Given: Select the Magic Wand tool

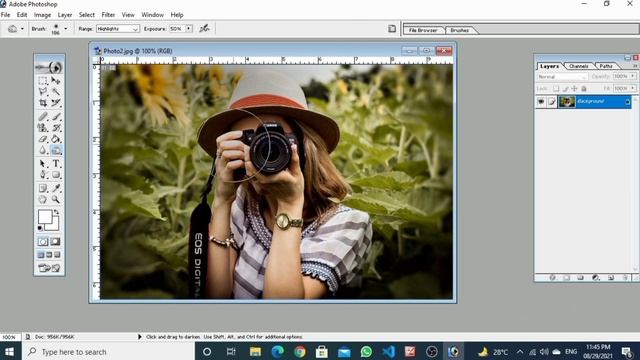Looking at the screenshot, I should pos(56,91).
